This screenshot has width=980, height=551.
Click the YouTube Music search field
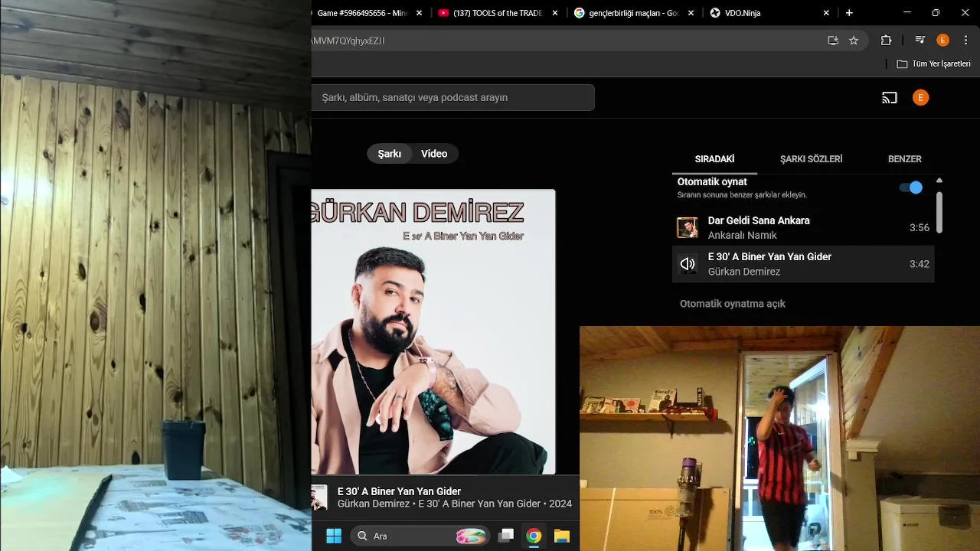pyautogui.click(x=452, y=98)
